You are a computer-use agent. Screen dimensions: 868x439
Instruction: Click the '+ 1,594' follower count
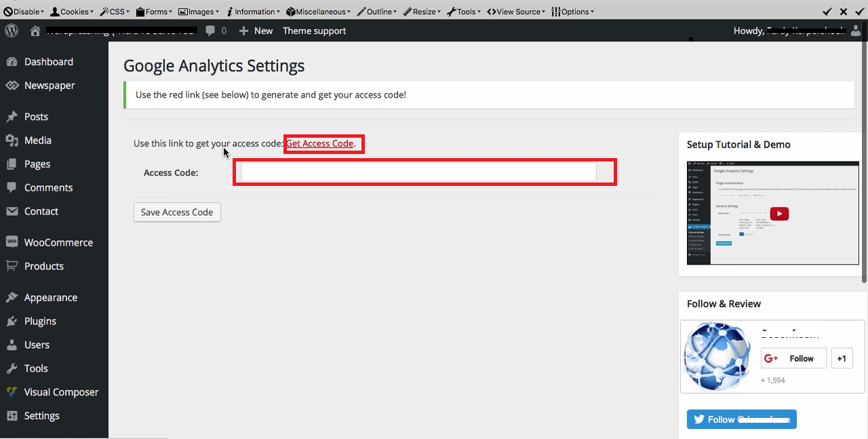click(x=773, y=380)
